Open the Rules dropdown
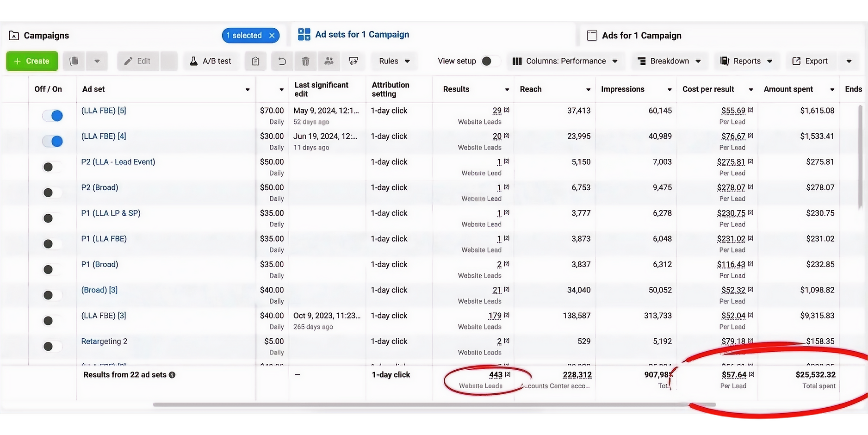The width and height of the screenshot is (868, 435). point(394,61)
